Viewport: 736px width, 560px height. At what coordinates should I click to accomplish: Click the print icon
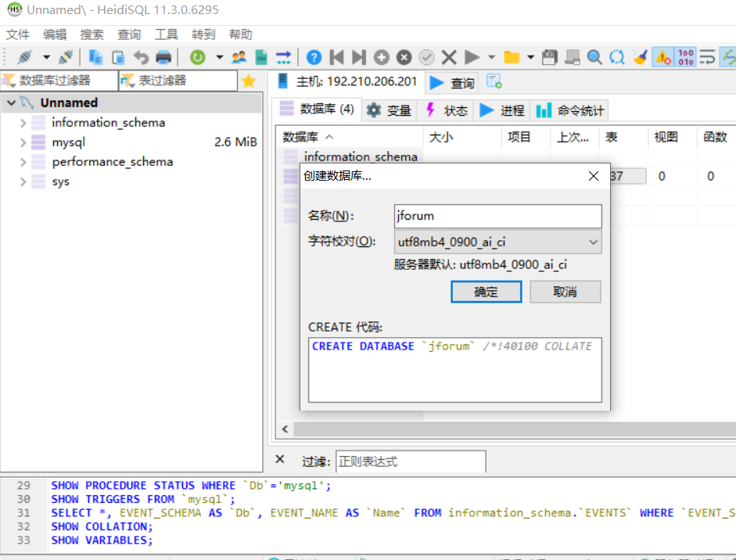point(163,57)
